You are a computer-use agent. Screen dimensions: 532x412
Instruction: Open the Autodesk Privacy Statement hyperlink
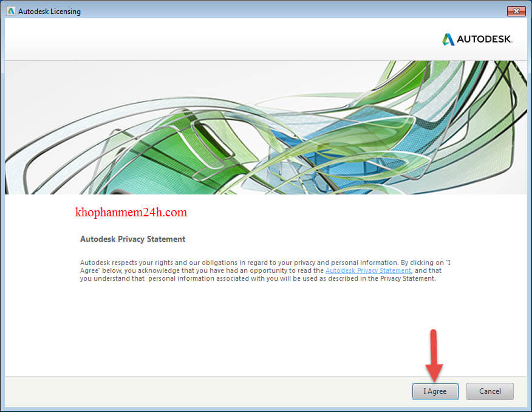pos(368,270)
